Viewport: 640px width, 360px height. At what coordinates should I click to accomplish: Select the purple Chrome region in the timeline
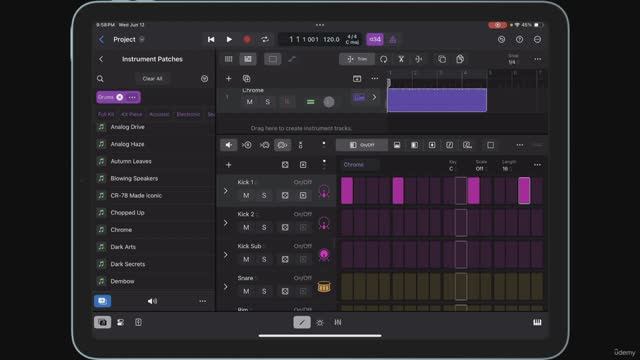(437, 100)
